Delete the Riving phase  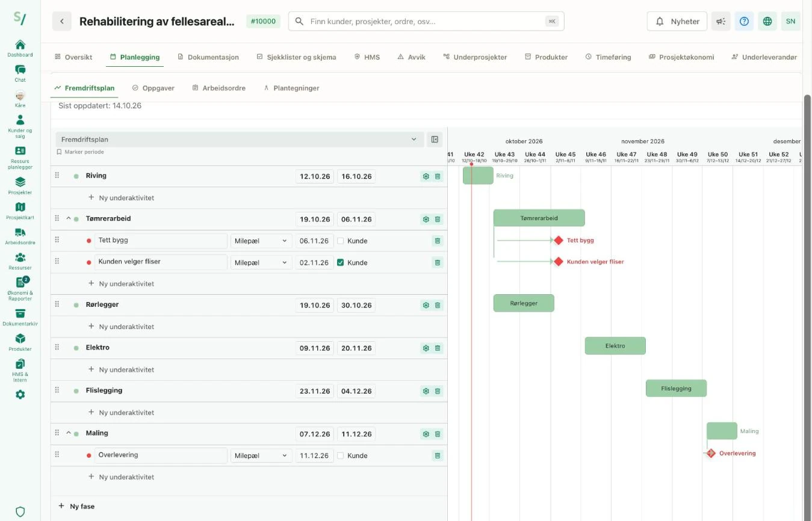pyautogui.click(x=438, y=176)
